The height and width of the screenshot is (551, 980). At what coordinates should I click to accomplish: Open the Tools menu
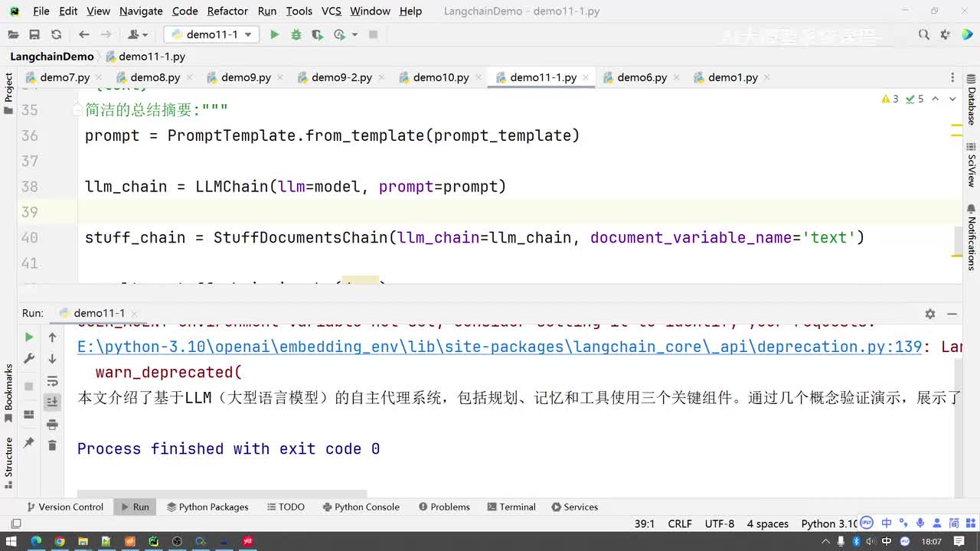point(299,11)
